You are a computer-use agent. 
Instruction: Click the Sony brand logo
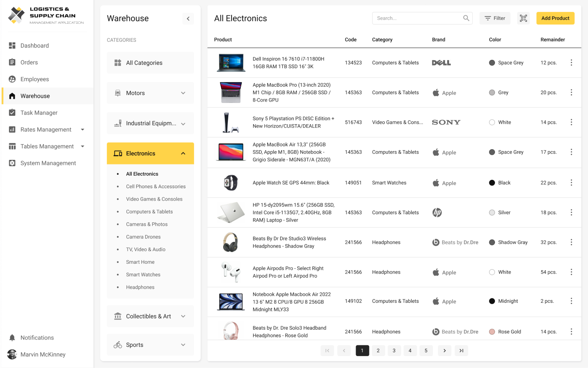pyautogui.click(x=446, y=122)
